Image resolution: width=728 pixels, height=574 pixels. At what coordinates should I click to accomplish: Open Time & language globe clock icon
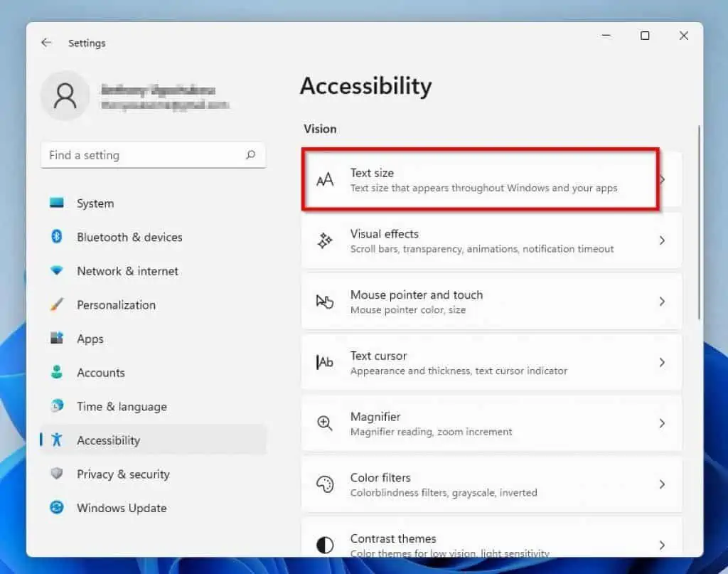coord(57,406)
